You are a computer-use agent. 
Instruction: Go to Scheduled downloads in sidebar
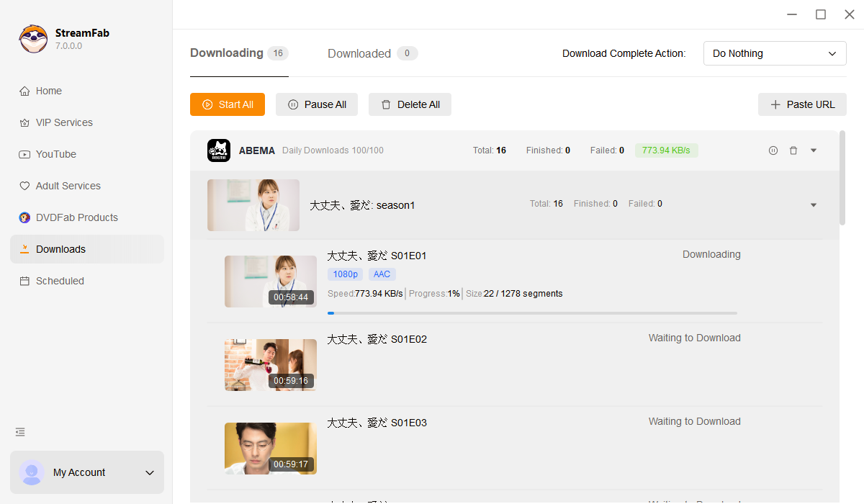point(60,281)
